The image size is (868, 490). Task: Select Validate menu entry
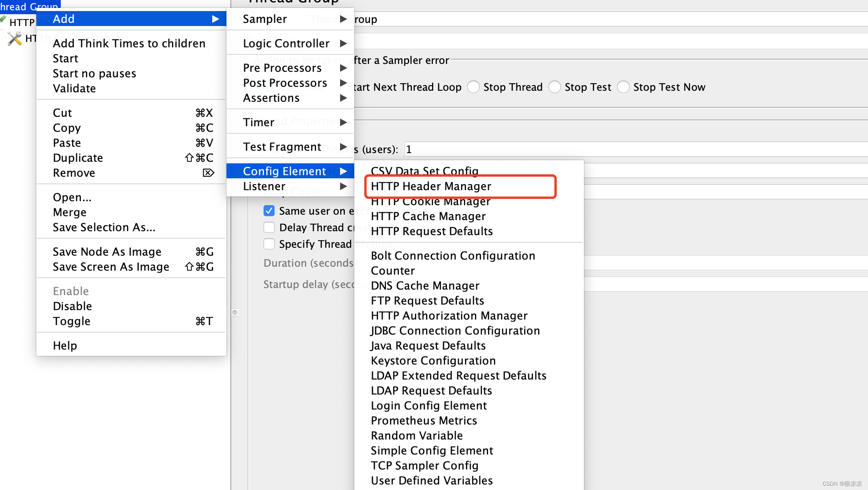click(x=131, y=88)
